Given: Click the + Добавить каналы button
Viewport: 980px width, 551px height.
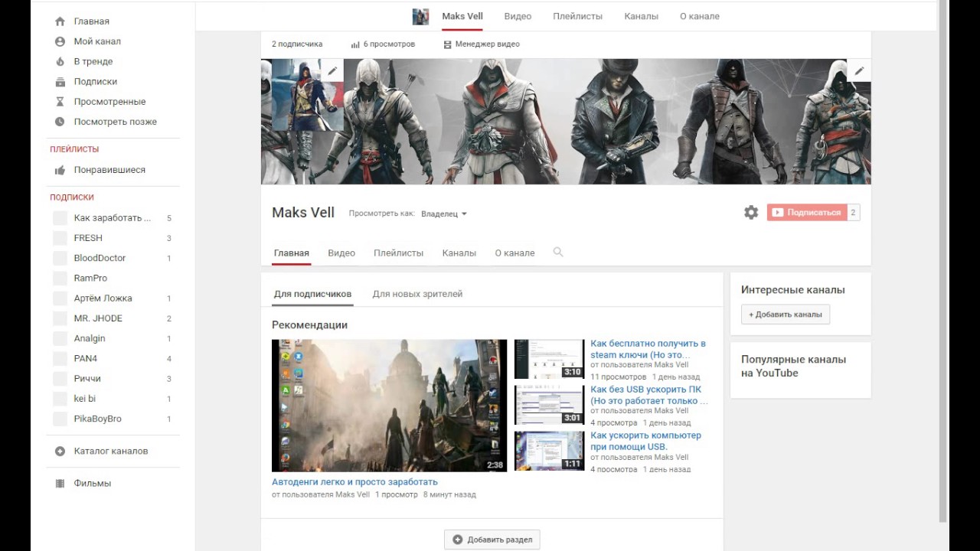Looking at the screenshot, I should [786, 315].
